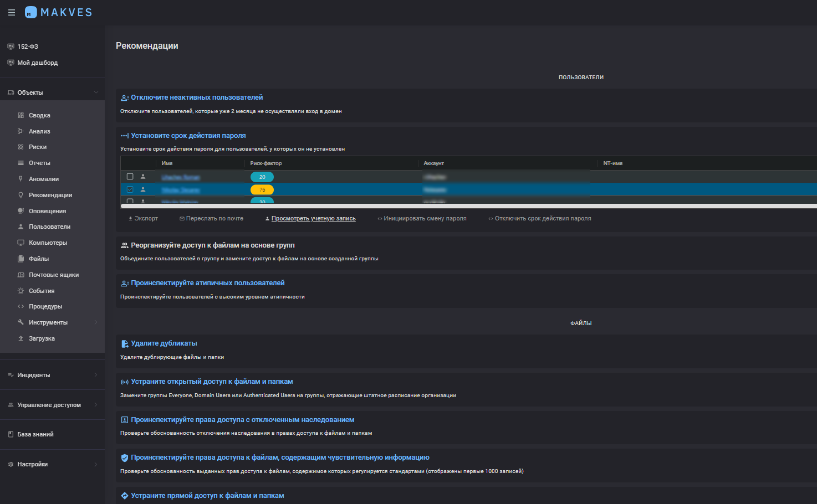Click the Процедуры code icon

[x=21, y=306]
